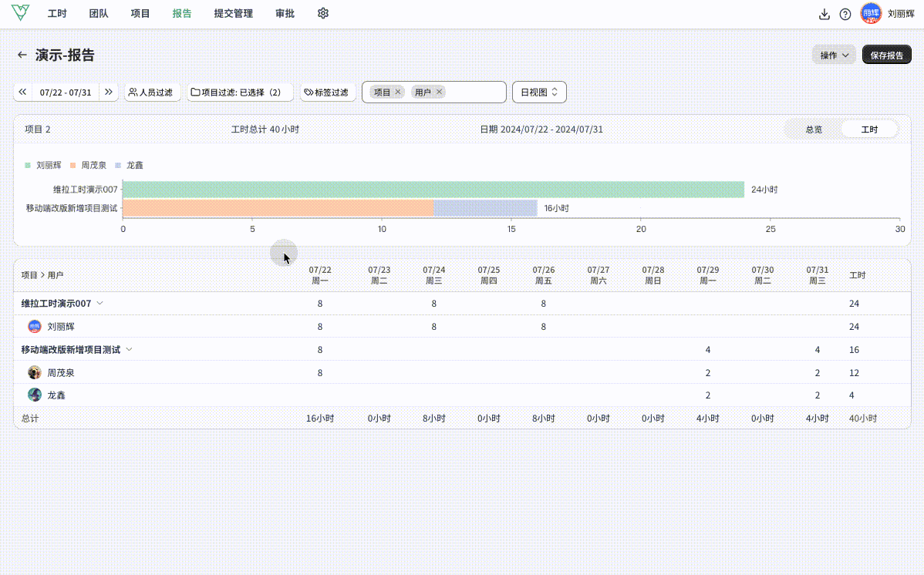Click the blue 龙鑫 bar segment
Viewport: 924px width, 575px height.
(486, 208)
